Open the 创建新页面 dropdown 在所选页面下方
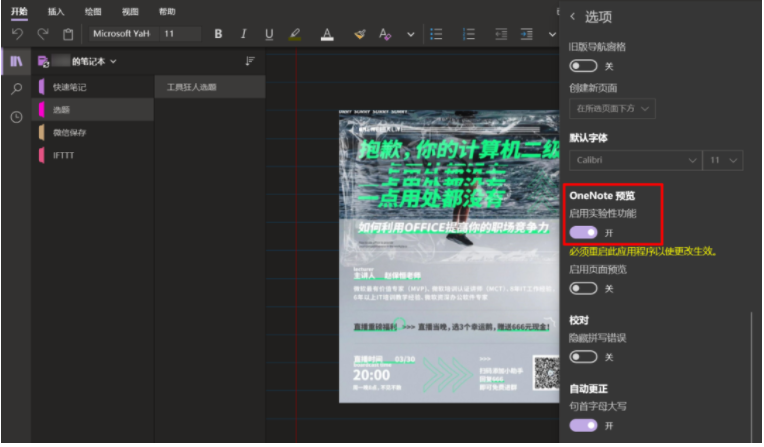The image size is (764, 447). (x=612, y=109)
